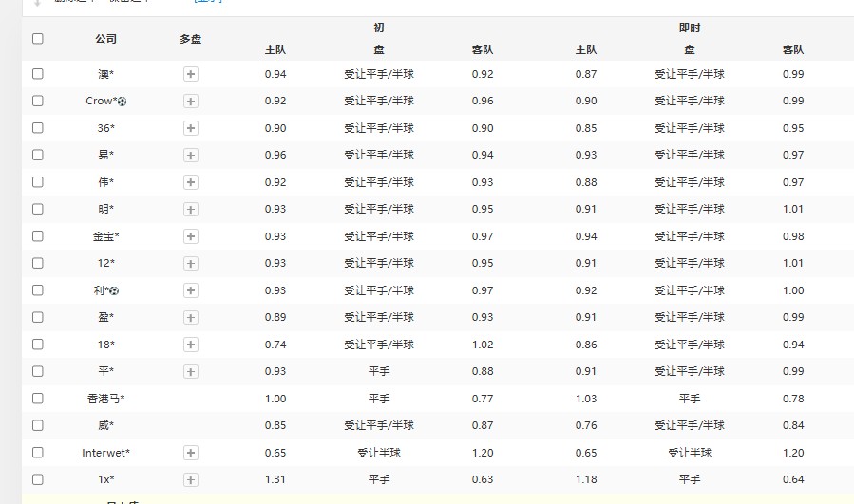Tick the checkbox for the 威* row
Screen dimensions: 854x504
[38, 425]
